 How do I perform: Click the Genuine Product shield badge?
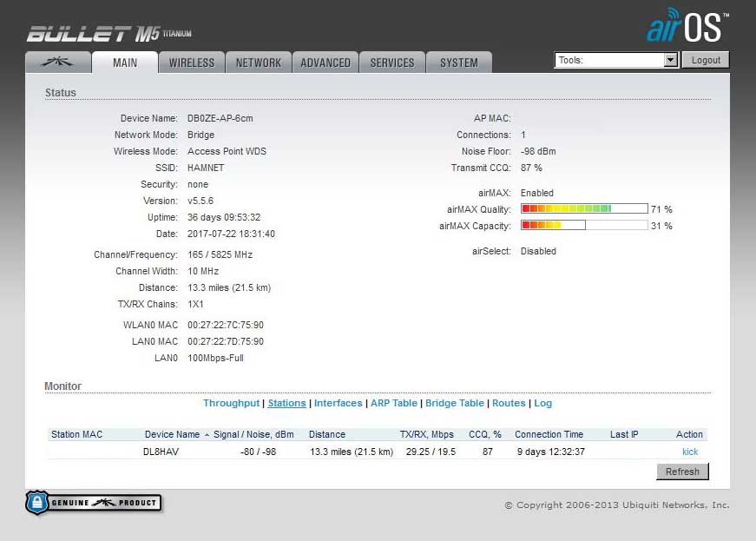point(94,503)
